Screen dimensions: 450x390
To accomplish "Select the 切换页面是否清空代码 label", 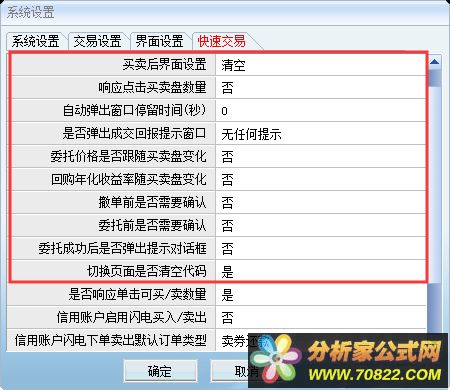I will pyautogui.click(x=147, y=272).
